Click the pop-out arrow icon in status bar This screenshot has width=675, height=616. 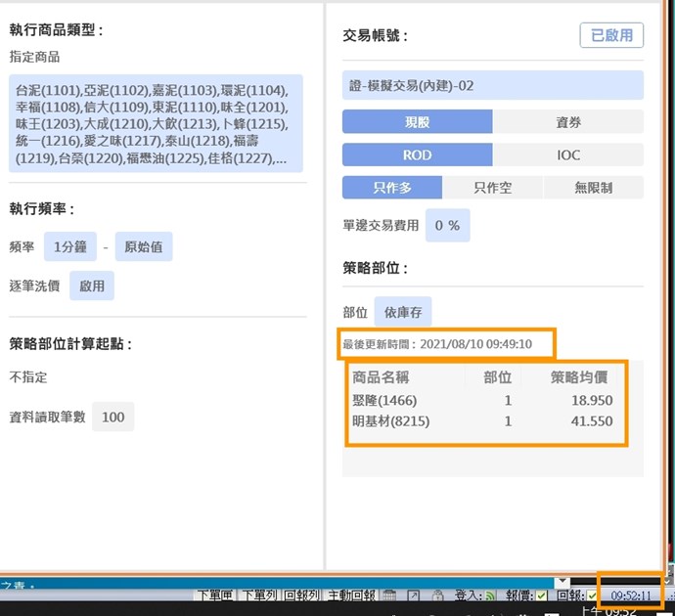tap(413, 594)
